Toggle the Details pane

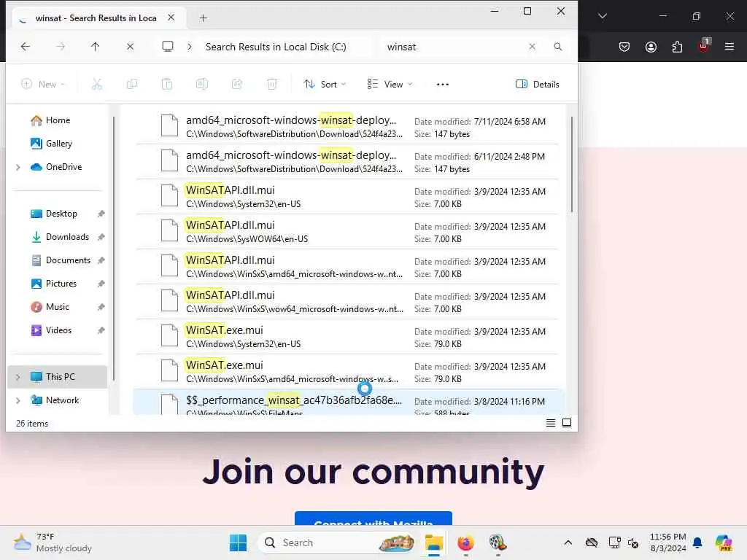[x=538, y=85]
